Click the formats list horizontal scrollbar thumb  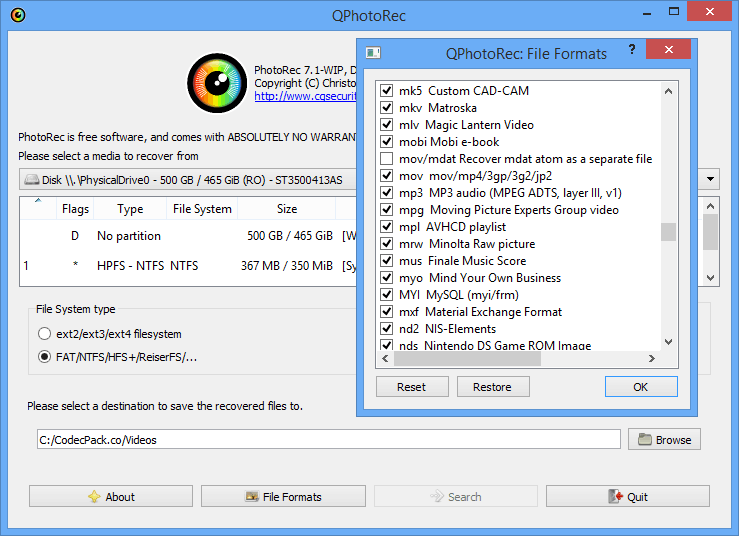coord(468,359)
